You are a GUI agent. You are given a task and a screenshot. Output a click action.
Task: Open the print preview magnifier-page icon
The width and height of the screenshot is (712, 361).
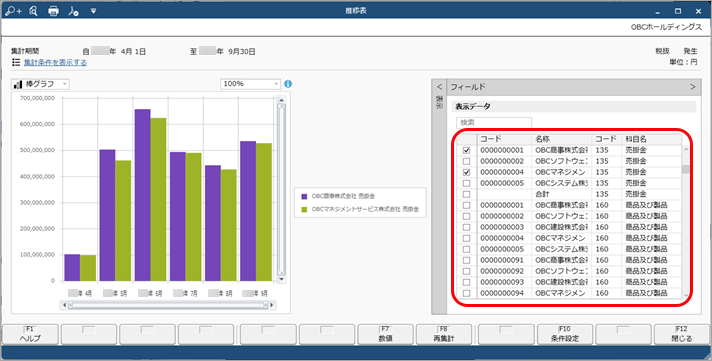33,11
